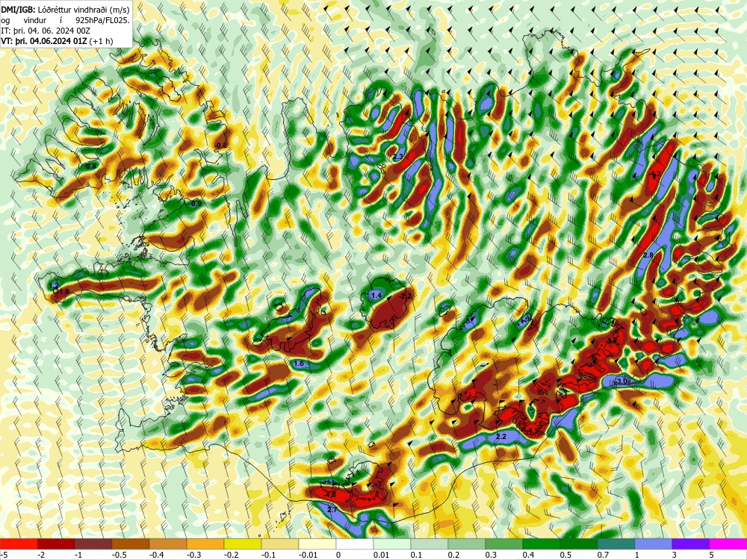The height and width of the screenshot is (560, 747).
Task: Click the title text "Lóðréttur vindhraði (m/s)"
Action: (82, 9)
